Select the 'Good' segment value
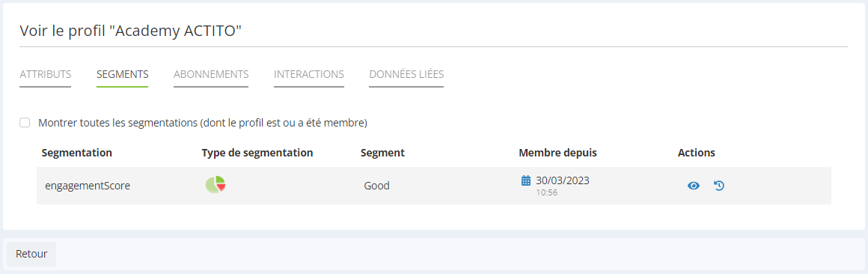This screenshot has width=868, height=274. pos(376,186)
